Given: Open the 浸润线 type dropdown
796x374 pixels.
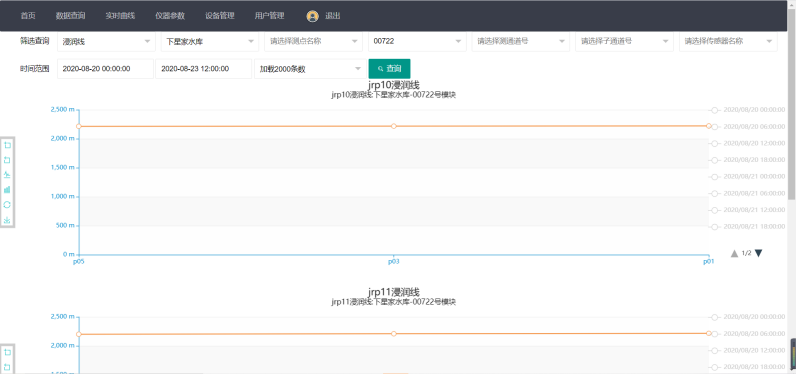Looking at the screenshot, I should pyautogui.click(x=106, y=42).
